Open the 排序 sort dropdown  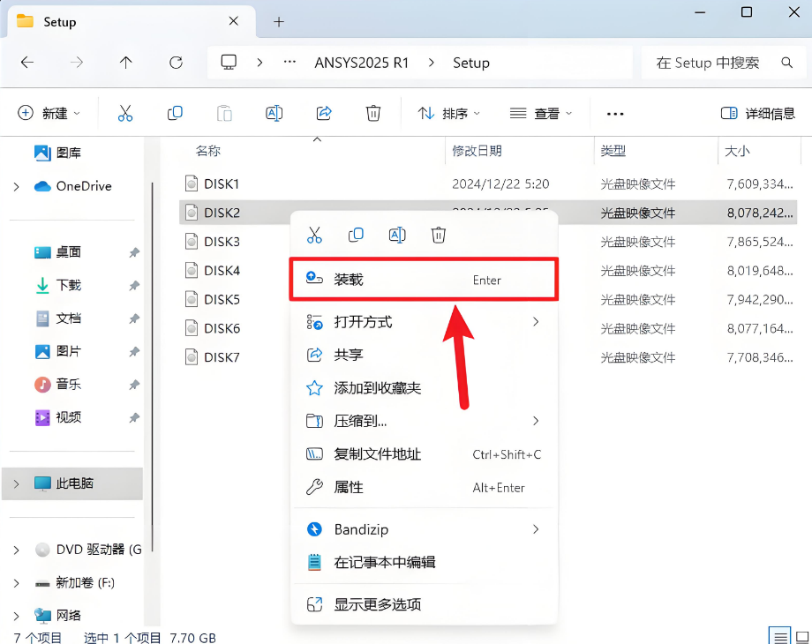pyautogui.click(x=449, y=114)
